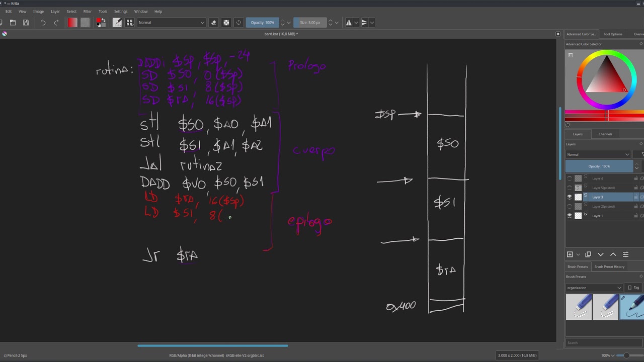The width and height of the screenshot is (644, 362).
Task: Open the add-layer type dropdown arrow
Action: click(578, 254)
